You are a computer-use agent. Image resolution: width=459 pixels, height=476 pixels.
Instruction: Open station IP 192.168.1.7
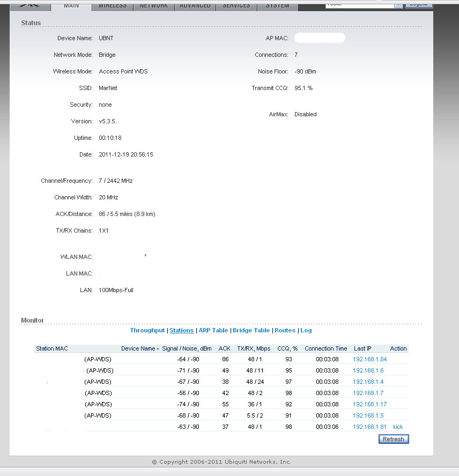[368, 393]
